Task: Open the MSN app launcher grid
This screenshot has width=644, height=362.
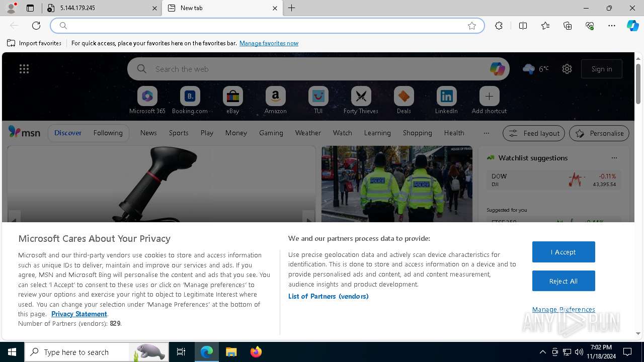Action: tap(24, 69)
